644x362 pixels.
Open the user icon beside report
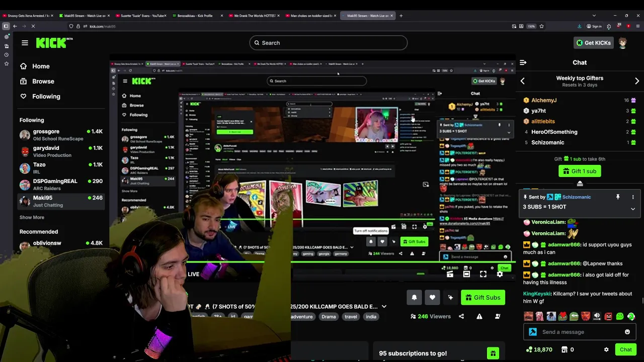click(x=498, y=316)
